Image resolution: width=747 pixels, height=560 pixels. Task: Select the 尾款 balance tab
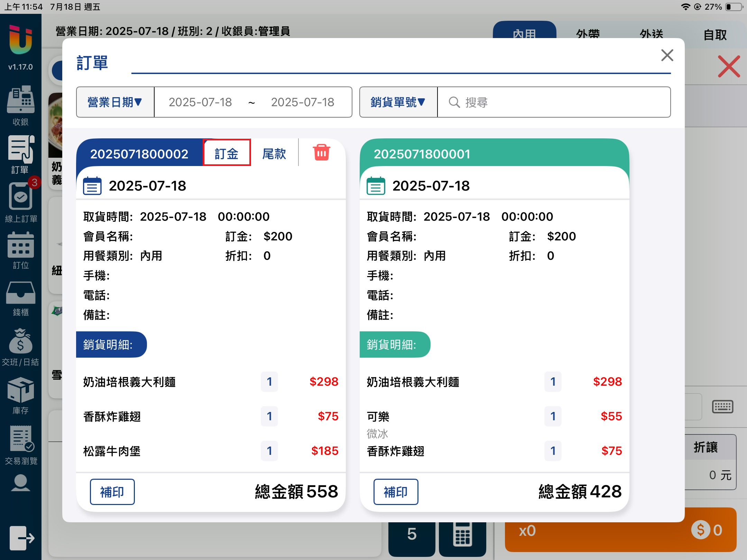[274, 153]
